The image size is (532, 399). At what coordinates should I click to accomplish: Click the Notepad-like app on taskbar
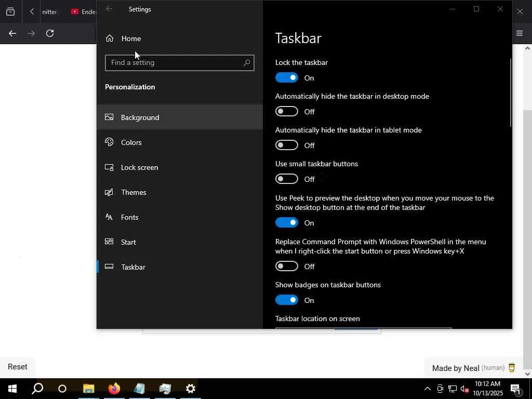[139, 389]
